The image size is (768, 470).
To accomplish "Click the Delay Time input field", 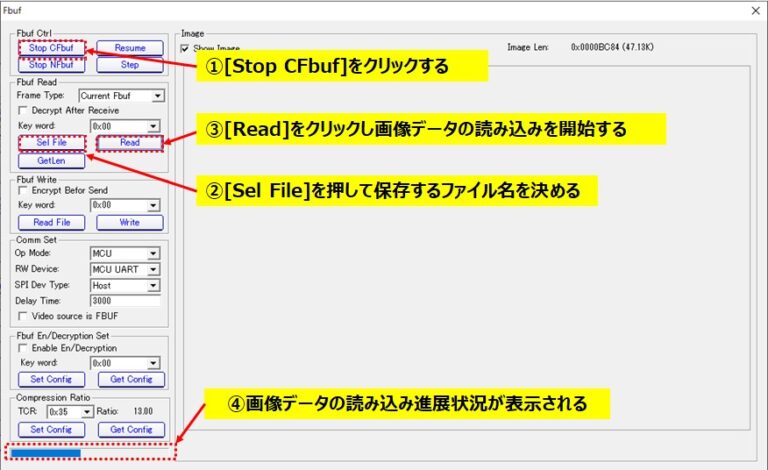I will [124, 300].
